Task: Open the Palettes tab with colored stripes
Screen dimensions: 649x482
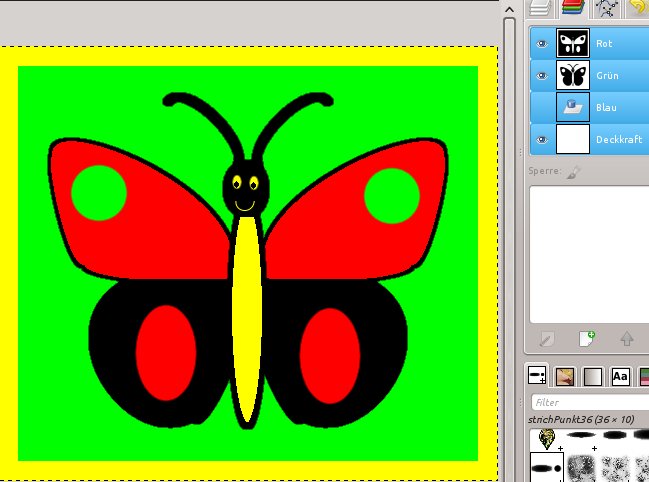Action: (x=644, y=376)
